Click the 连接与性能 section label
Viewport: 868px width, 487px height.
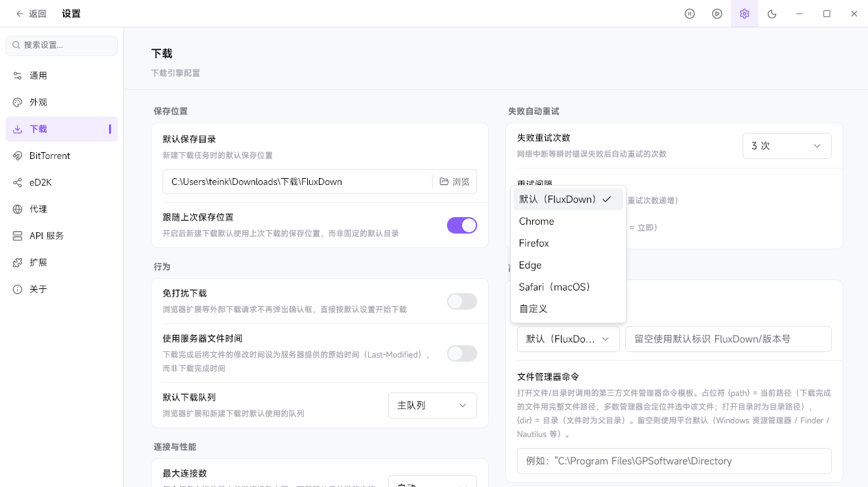[x=175, y=447]
